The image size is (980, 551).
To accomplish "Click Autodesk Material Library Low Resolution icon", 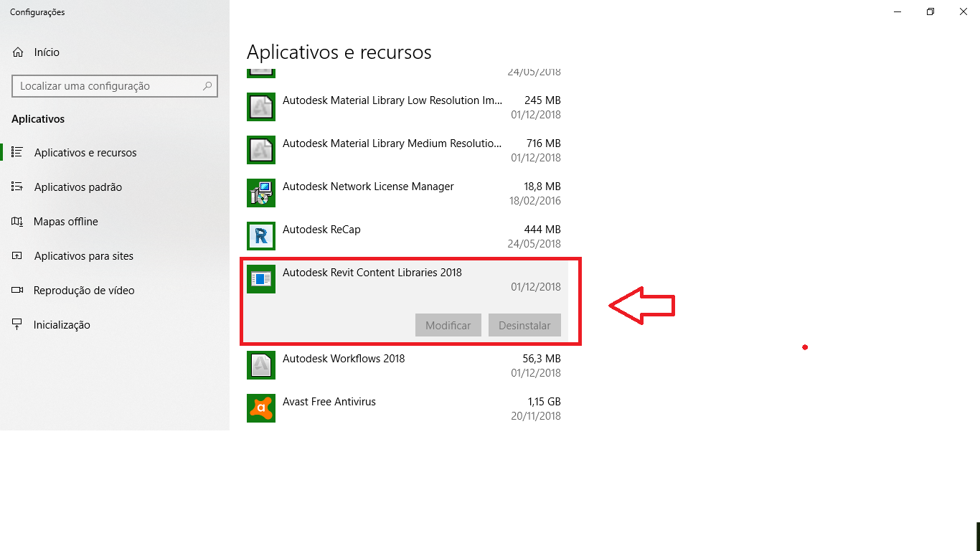I will (261, 108).
